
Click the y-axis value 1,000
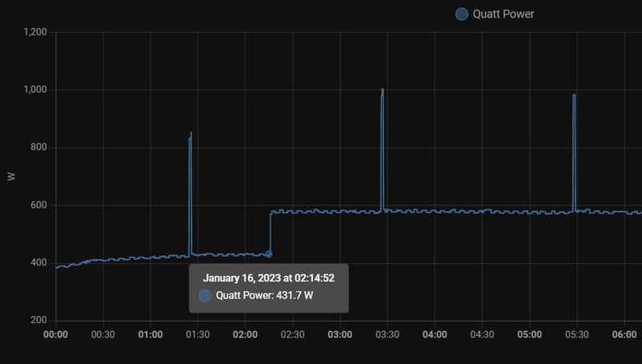coord(35,90)
